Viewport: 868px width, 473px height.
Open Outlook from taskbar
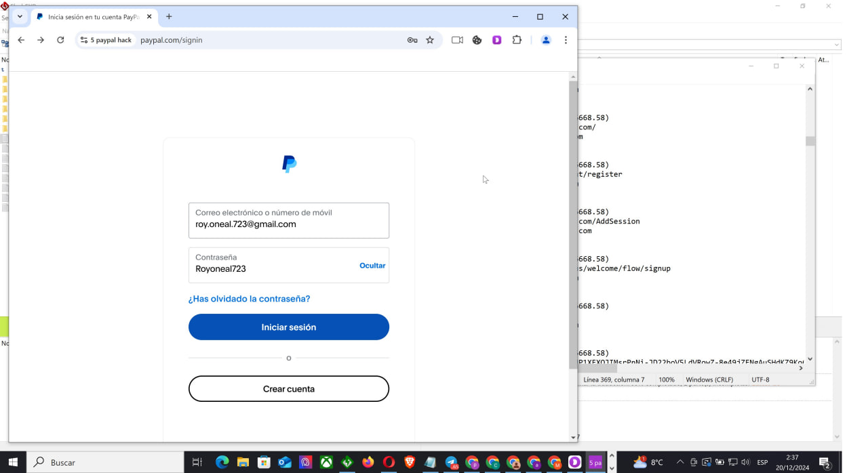click(x=285, y=462)
